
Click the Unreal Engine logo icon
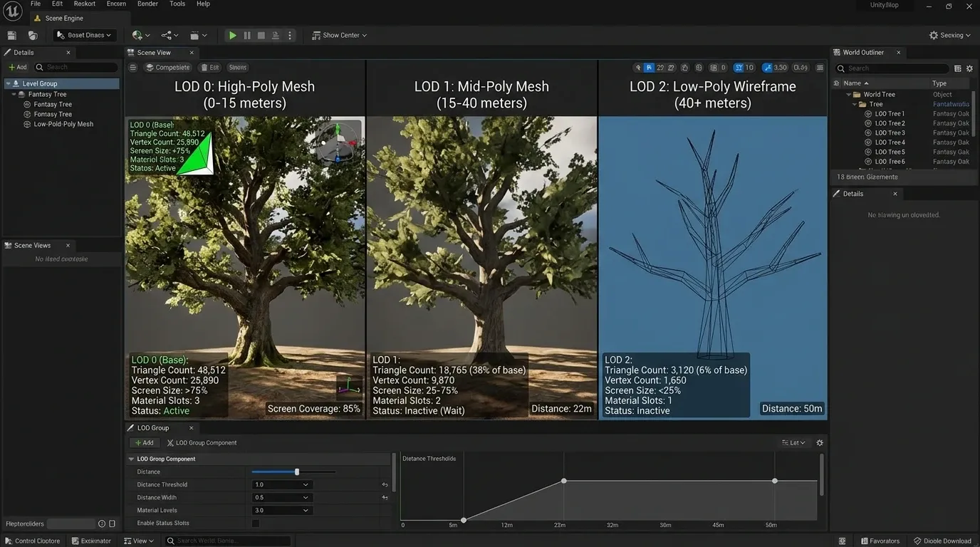point(13,11)
